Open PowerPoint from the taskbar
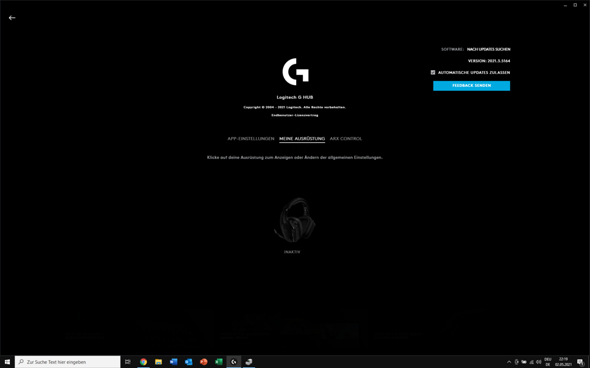The width and height of the screenshot is (590, 368). point(204,362)
